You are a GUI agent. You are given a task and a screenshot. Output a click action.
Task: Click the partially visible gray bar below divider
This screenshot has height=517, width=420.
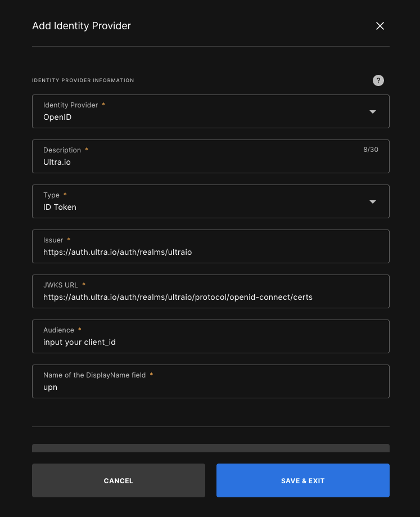(x=211, y=448)
